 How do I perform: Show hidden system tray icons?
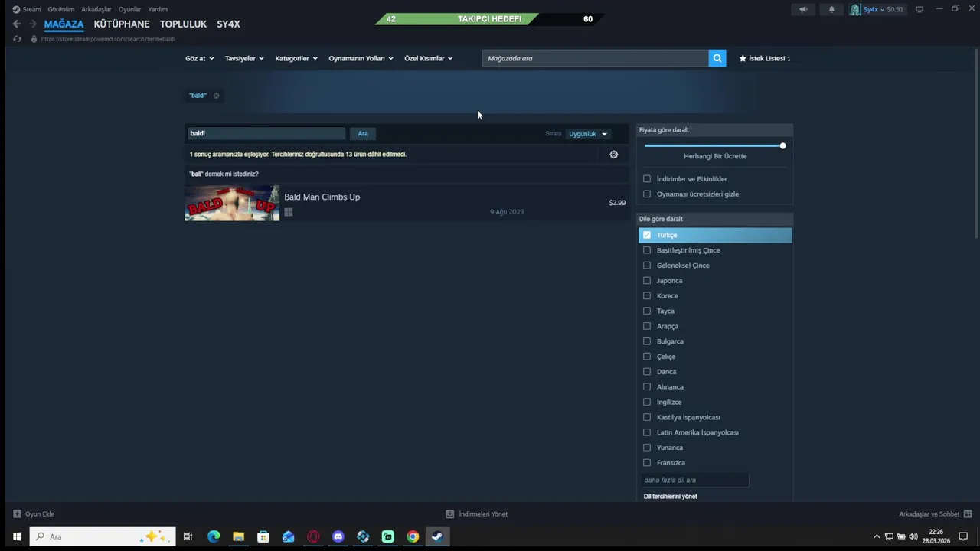coord(877,536)
